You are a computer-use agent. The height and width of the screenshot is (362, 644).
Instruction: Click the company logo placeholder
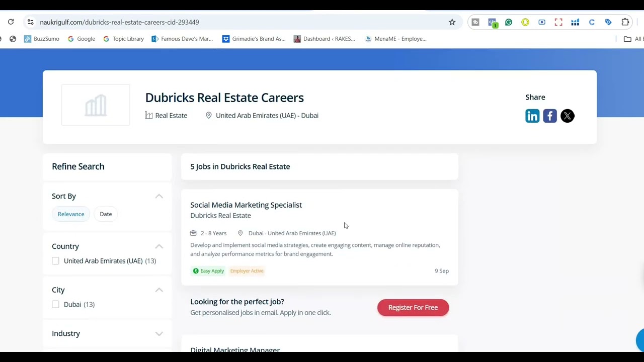coord(96,105)
